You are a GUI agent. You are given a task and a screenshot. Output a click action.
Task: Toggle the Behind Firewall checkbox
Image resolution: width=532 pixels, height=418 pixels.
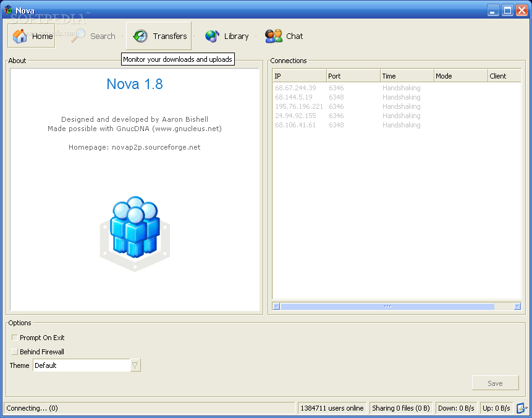pos(15,352)
